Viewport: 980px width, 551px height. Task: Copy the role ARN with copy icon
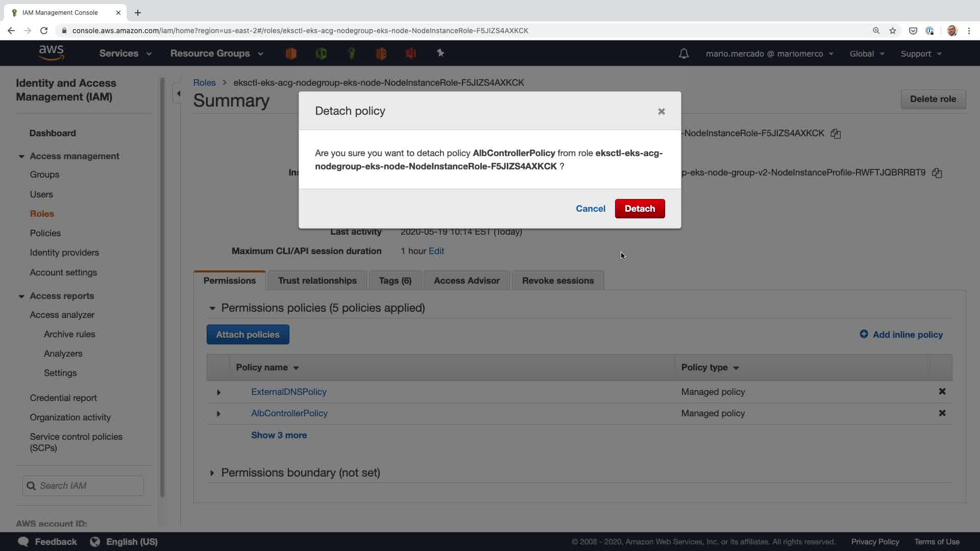[836, 134]
